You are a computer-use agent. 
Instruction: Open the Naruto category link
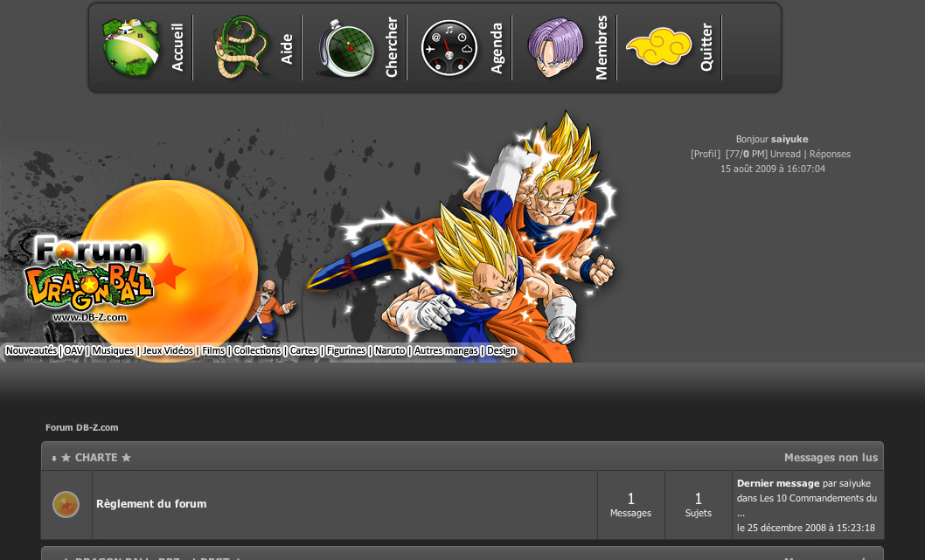click(390, 350)
